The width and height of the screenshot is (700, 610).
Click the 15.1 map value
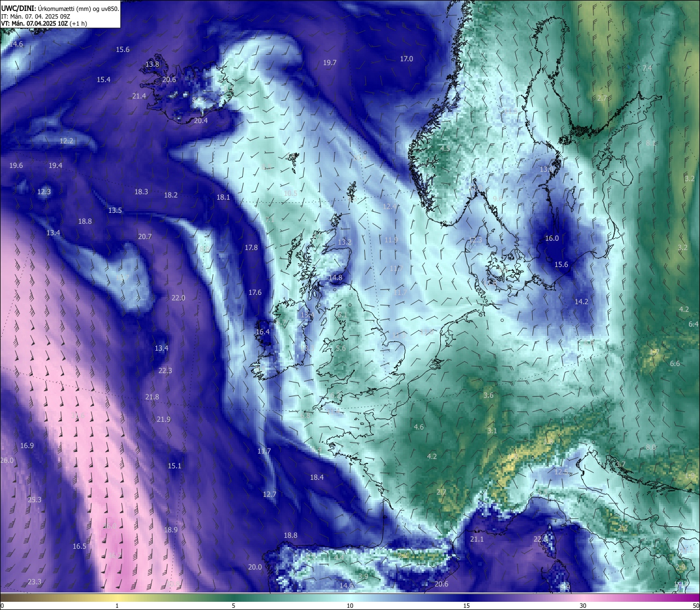(x=174, y=466)
